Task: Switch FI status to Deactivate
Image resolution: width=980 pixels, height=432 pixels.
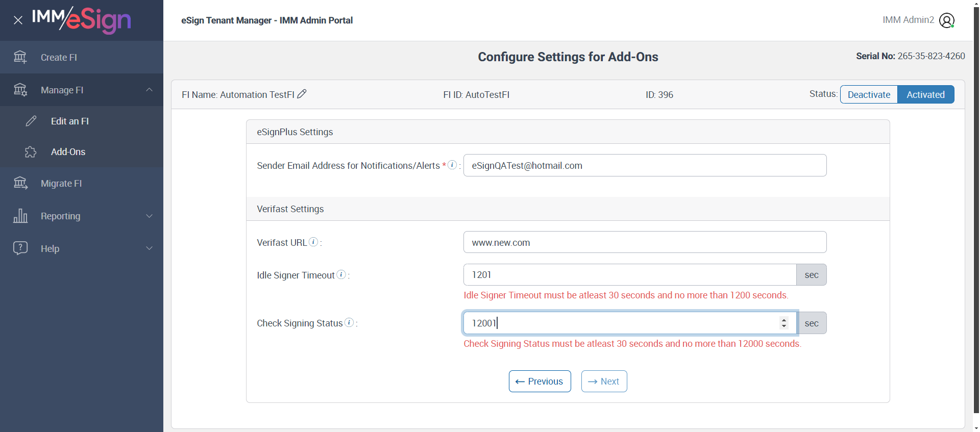Action: click(869, 94)
